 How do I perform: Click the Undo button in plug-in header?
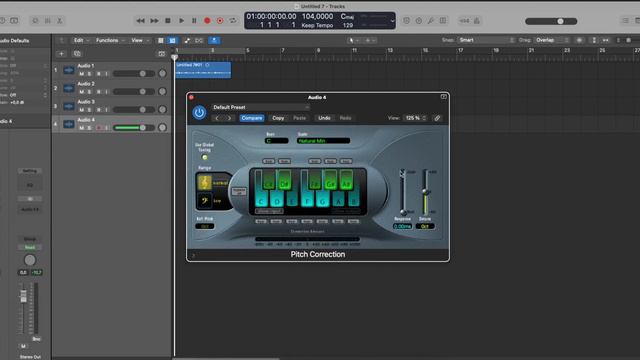click(x=324, y=118)
